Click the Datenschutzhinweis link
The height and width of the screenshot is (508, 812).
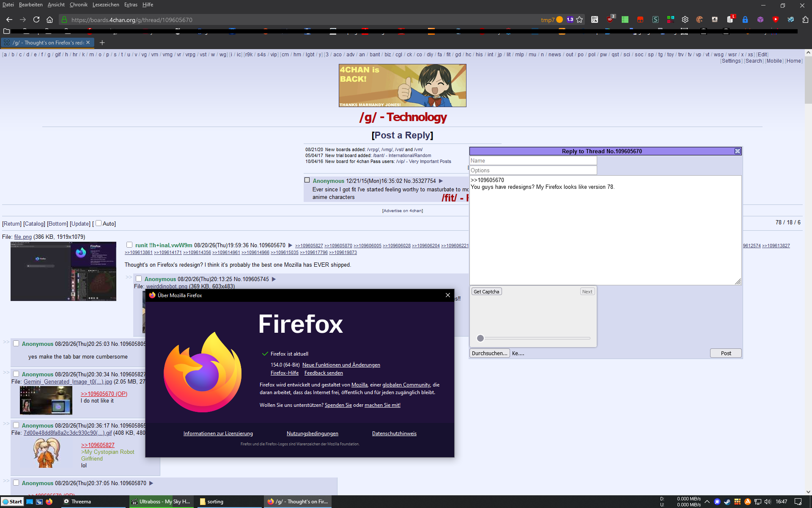point(394,433)
